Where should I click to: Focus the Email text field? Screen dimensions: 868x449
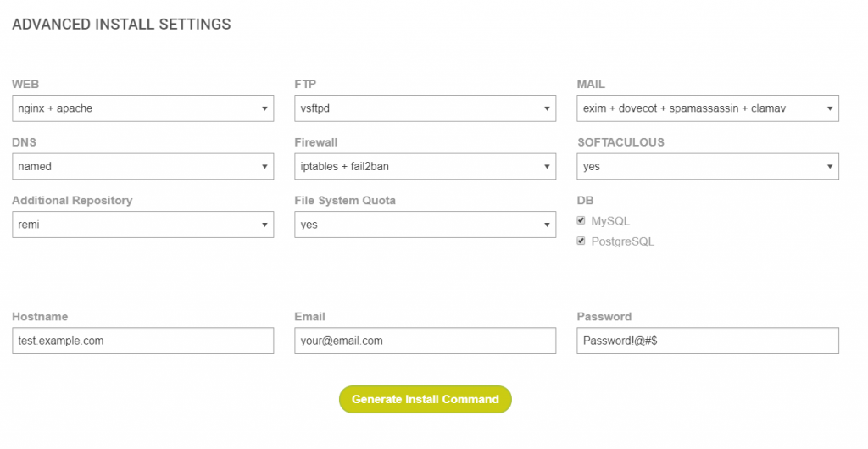pyautogui.click(x=425, y=341)
